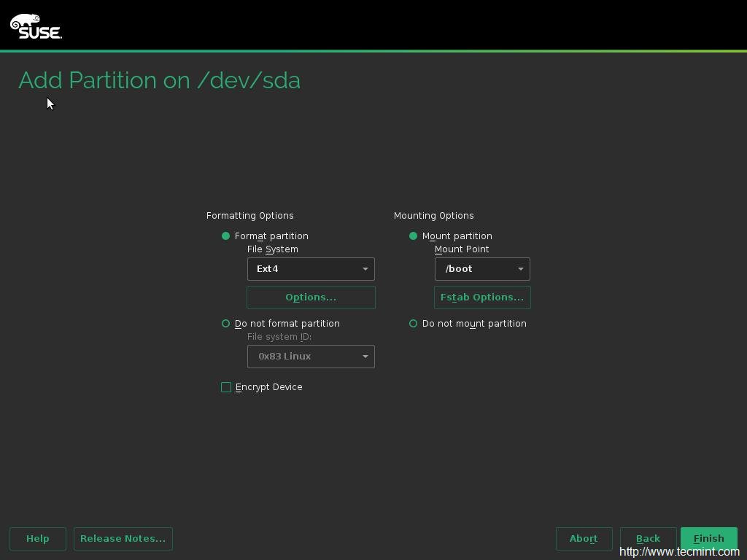Go Back to the previous step
This screenshot has height=560, width=747.
click(648, 539)
